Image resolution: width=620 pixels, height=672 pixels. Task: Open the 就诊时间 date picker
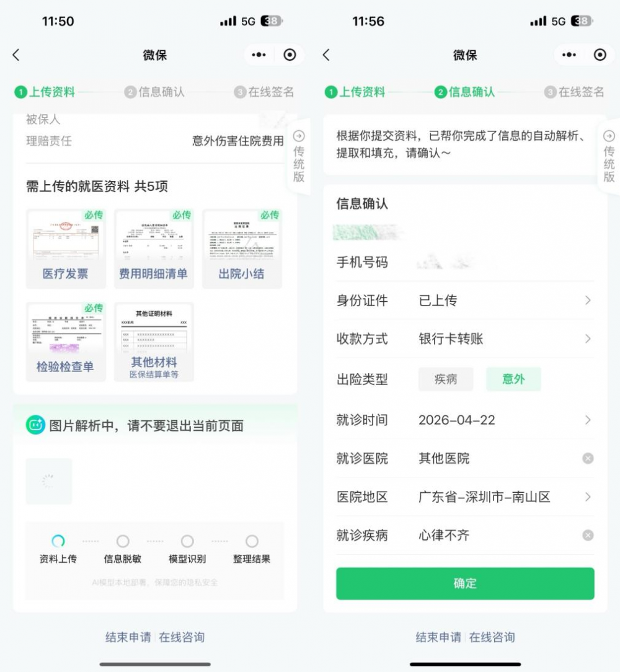pos(465,420)
